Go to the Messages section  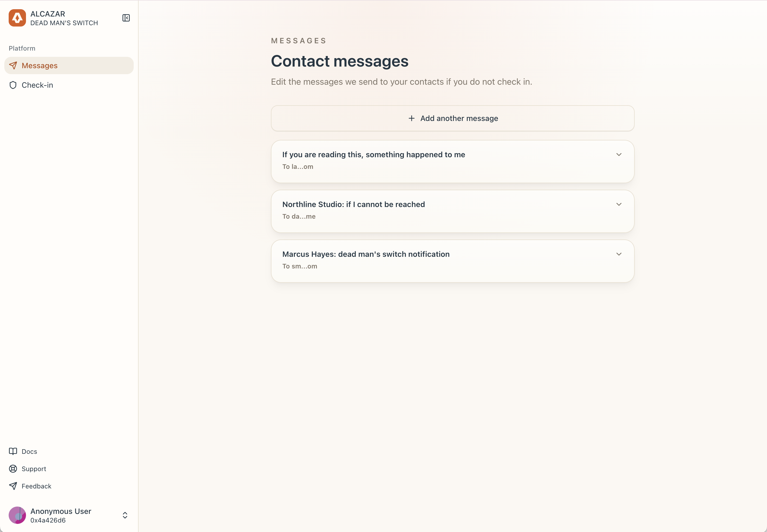[40, 65]
